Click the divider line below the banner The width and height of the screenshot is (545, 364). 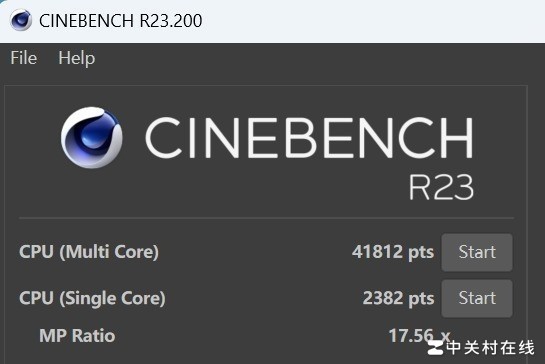tap(266, 218)
